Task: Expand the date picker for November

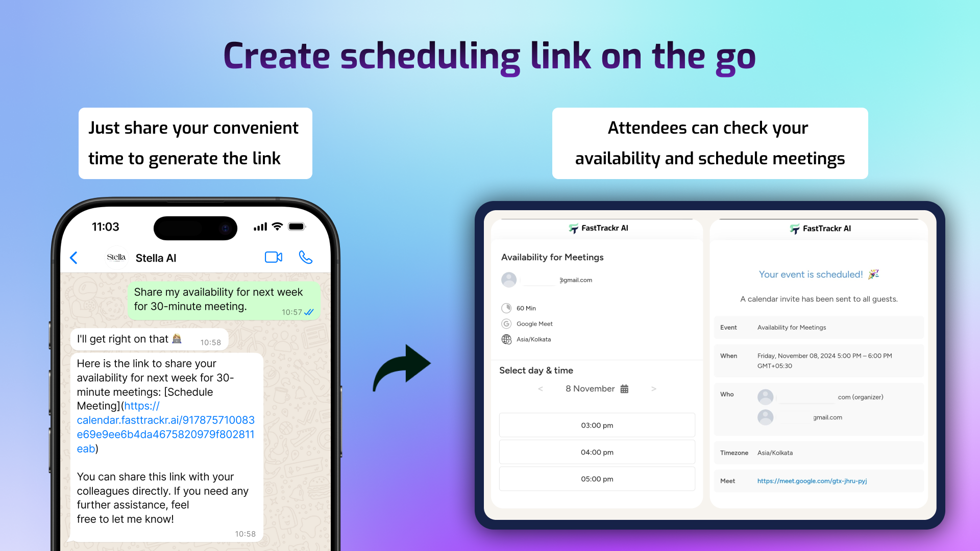Action: (x=625, y=389)
